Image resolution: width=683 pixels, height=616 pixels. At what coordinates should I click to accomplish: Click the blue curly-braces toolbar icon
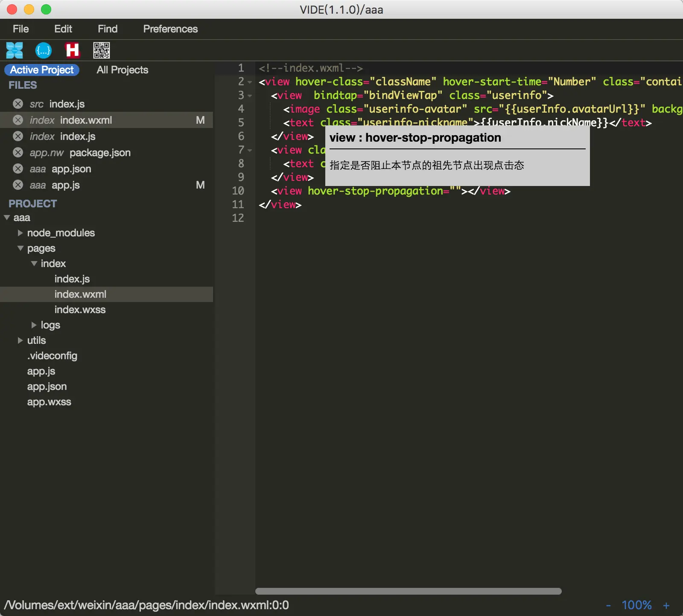point(44,50)
